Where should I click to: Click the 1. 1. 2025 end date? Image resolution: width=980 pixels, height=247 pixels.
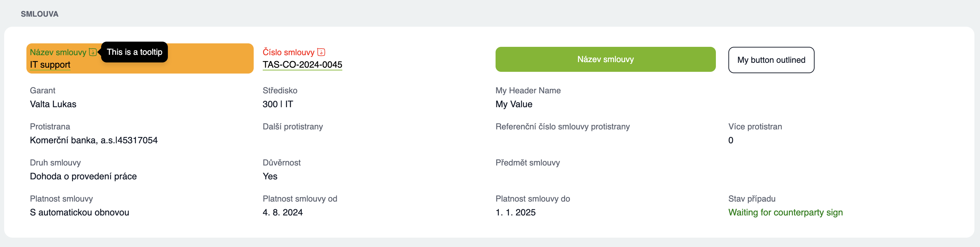tap(515, 212)
